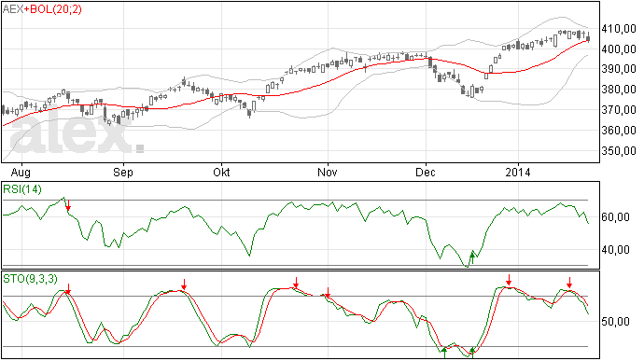Viewport: 644px width, 361px height.
Task: Click the 2014 year label
Action: coord(517,172)
